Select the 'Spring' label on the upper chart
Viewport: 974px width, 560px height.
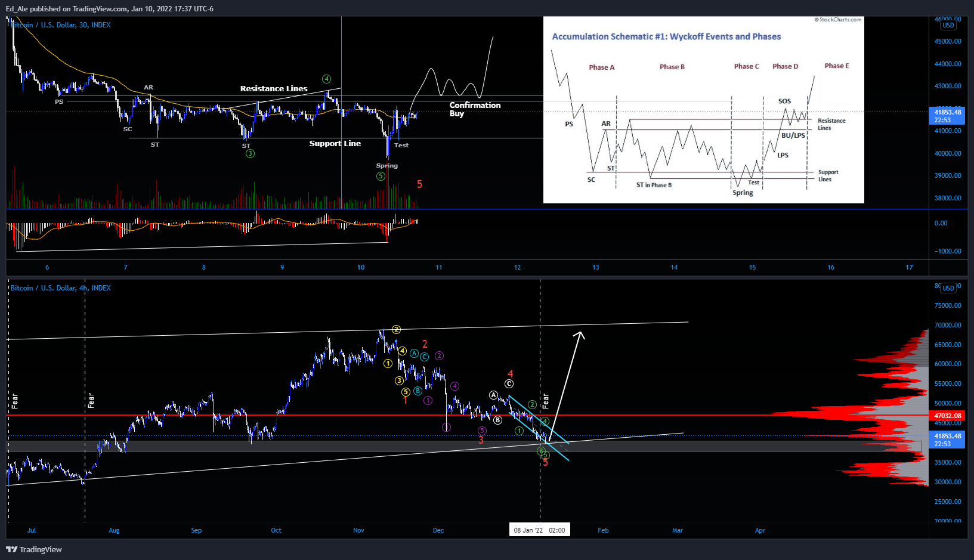[x=386, y=166]
